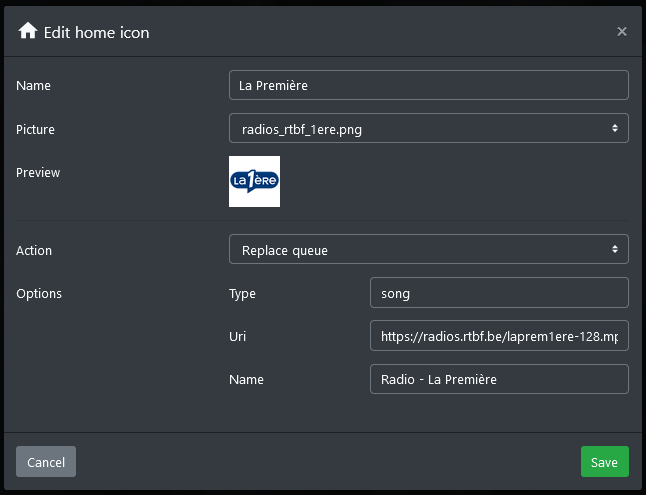The height and width of the screenshot is (495, 646).
Task: Click the home icon in dialog title
Action: [x=28, y=31]
